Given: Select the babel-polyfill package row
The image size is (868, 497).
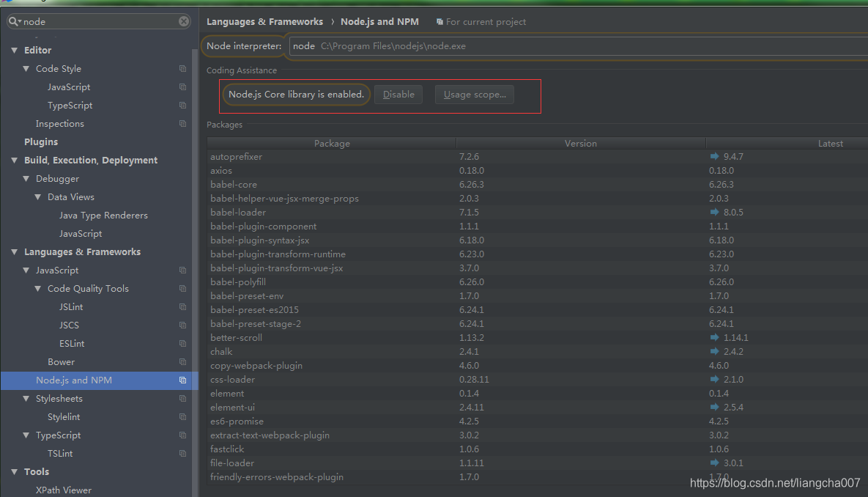Looking at the screenshot, I should 538,282.
